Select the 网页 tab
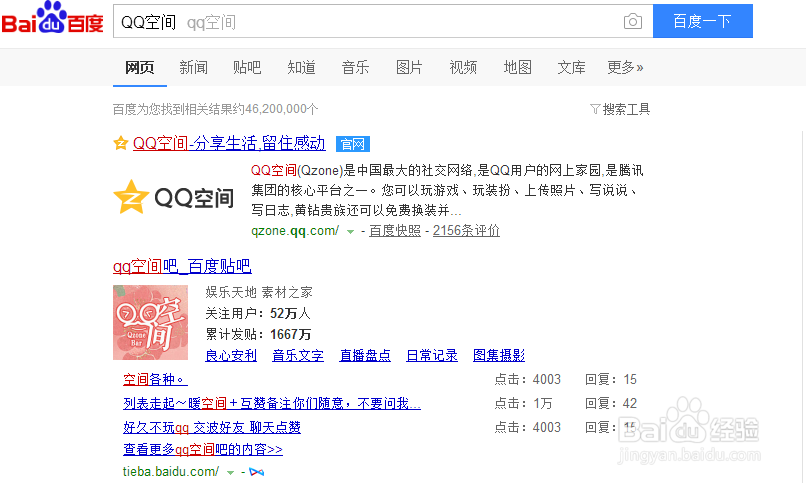Image resolution: width=806 pixels, height=483 pixels. (x=139, y=67)
